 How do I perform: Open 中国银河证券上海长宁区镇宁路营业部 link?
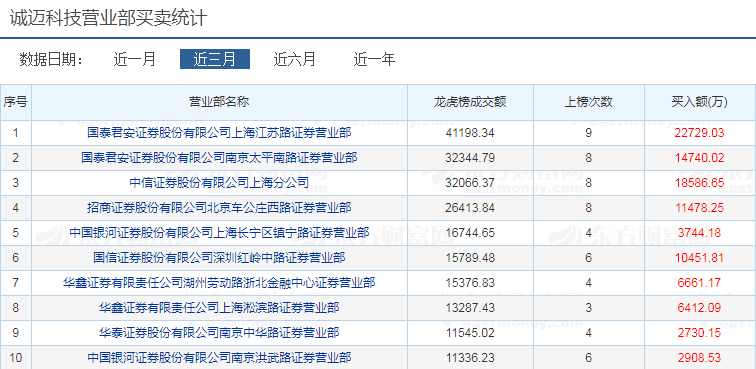click(219, 233)
